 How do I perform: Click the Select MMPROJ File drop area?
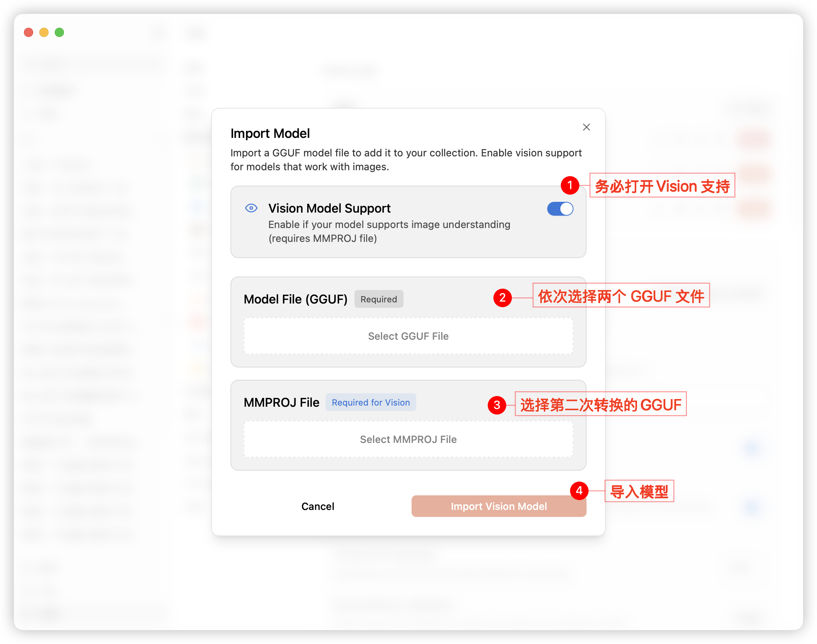408,439
